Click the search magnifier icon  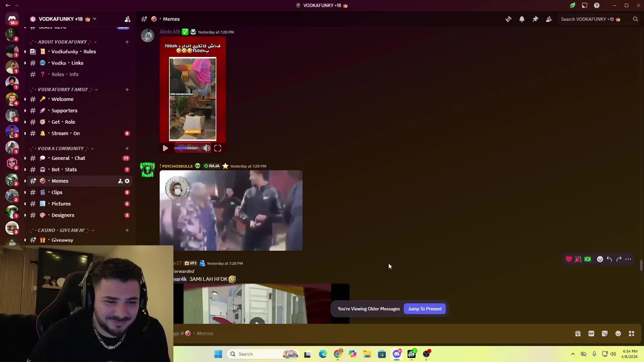point(635,19)
